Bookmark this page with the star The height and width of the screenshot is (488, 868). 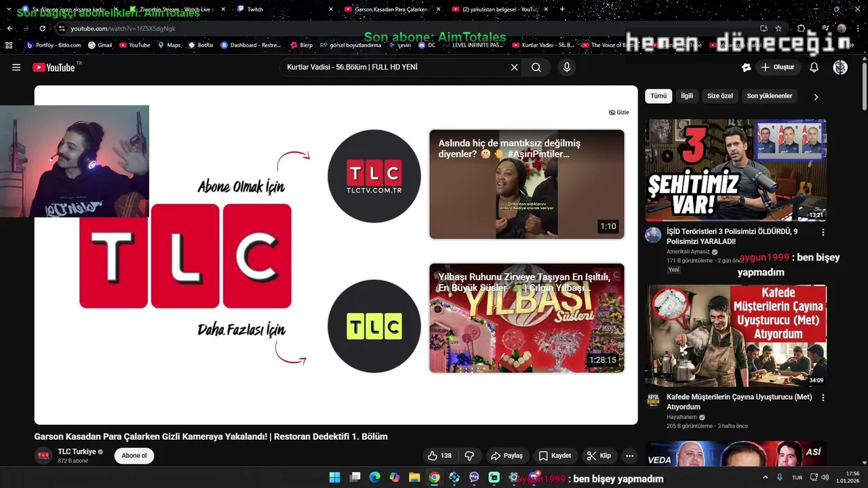pos(778,28)
